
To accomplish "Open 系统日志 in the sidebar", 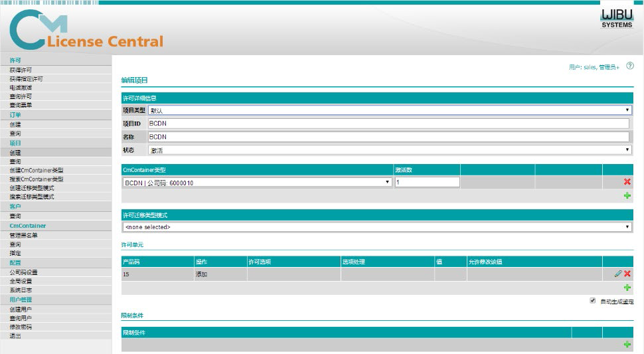I will tap(21, 290).
